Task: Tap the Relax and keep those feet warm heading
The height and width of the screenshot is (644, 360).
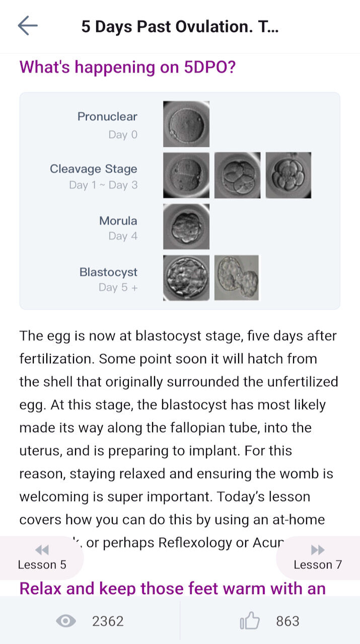Action: pos(173,588)
